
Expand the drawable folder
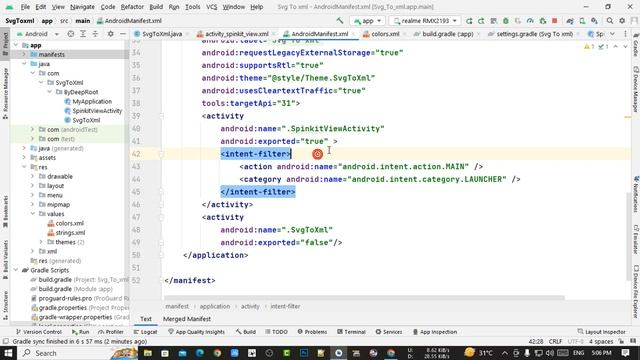tap(33, 176)
